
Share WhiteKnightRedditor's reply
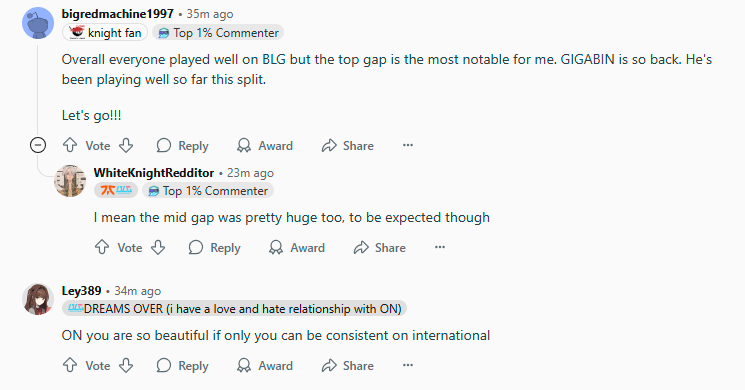click(380, 247)
